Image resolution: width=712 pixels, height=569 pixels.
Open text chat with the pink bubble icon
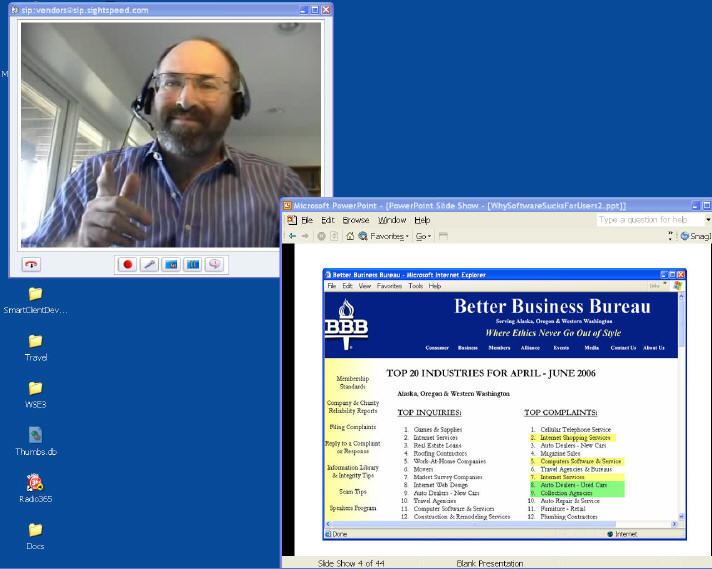(x=215, y=264)
